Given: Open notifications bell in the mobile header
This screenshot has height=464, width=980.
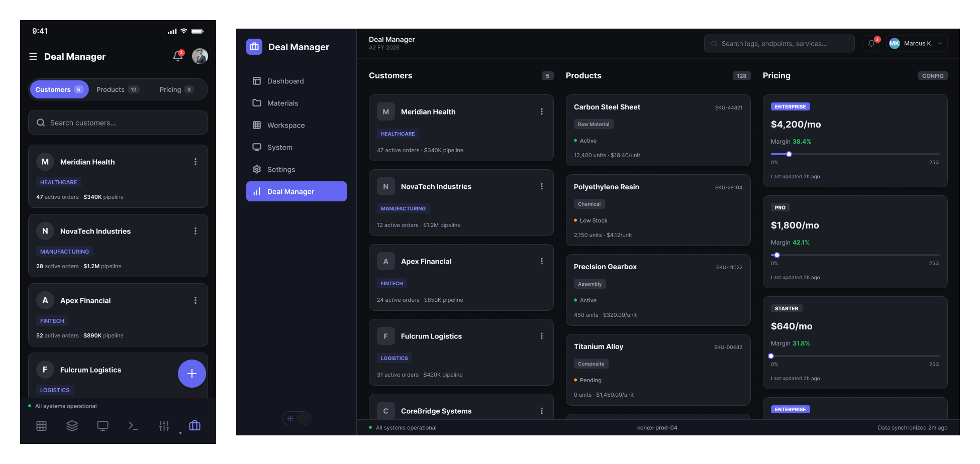Looking at the screenshot, I should click(x=178, y=56).
